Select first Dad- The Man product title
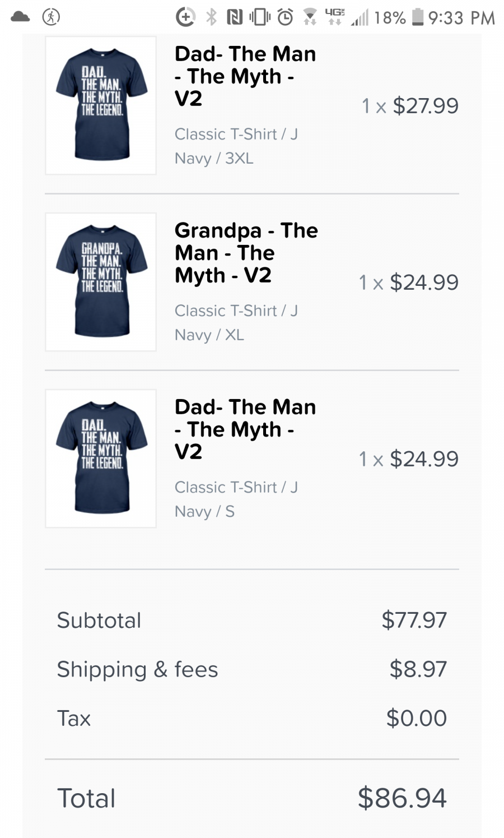Viewport: 504px width, 838px height. tap(245, 76)
